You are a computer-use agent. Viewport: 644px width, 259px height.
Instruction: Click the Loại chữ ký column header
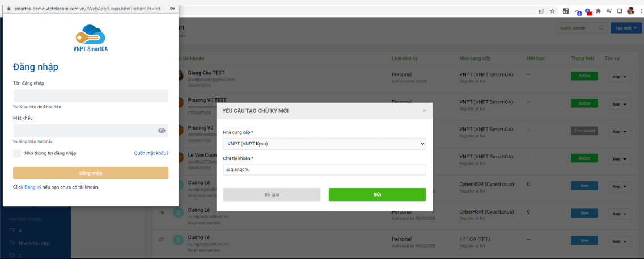(405, 58)
